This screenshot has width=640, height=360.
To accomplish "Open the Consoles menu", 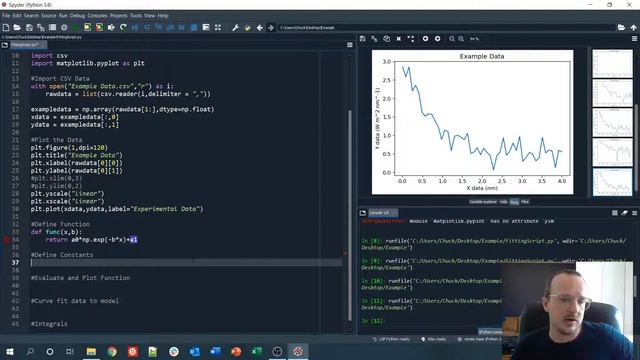I will click(97, 16).
